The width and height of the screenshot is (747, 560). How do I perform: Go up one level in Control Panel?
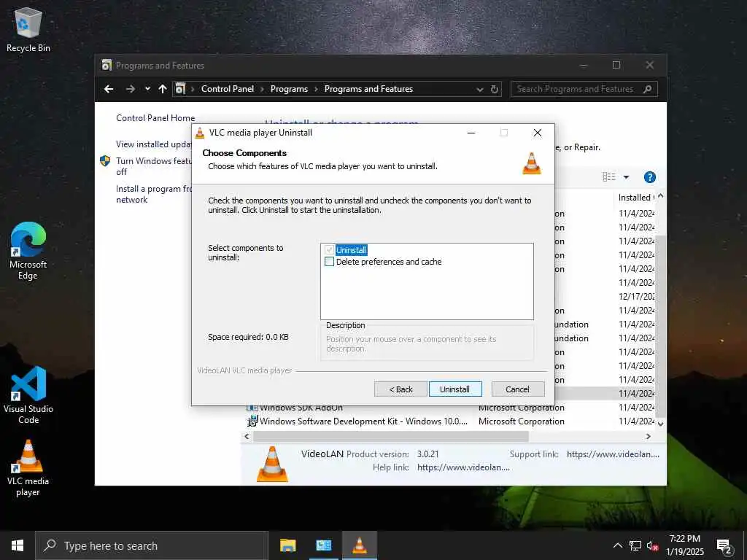pos(163,89)
